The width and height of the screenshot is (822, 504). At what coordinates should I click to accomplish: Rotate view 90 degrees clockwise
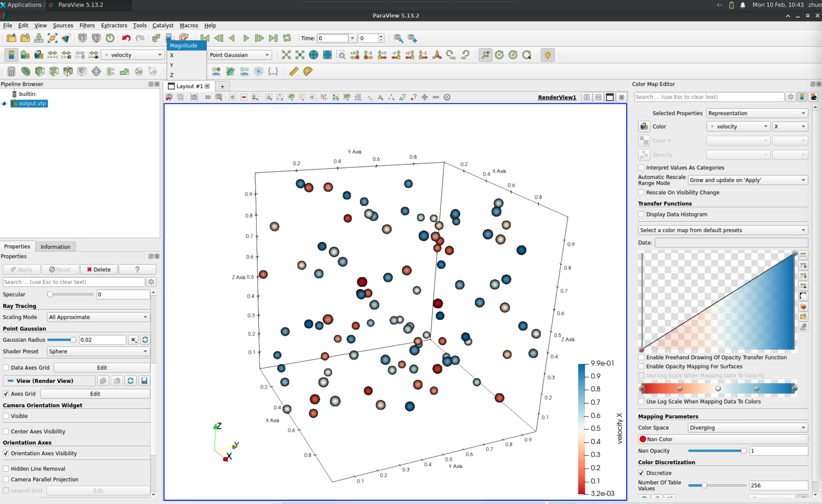451,55
